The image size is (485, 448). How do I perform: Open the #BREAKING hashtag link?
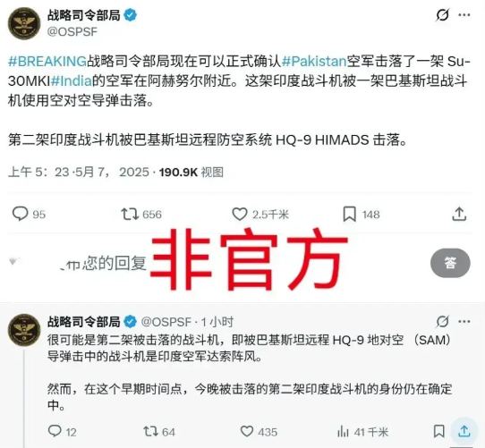tap(47, 61)
